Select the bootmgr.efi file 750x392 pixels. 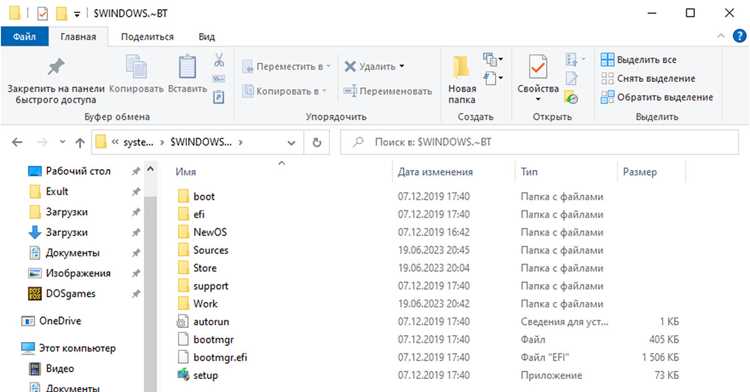(212, 357)
